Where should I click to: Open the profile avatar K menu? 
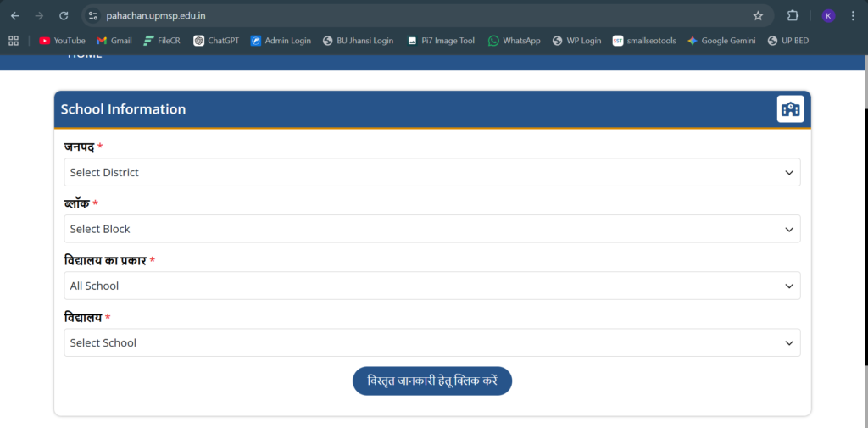(828, 16)
